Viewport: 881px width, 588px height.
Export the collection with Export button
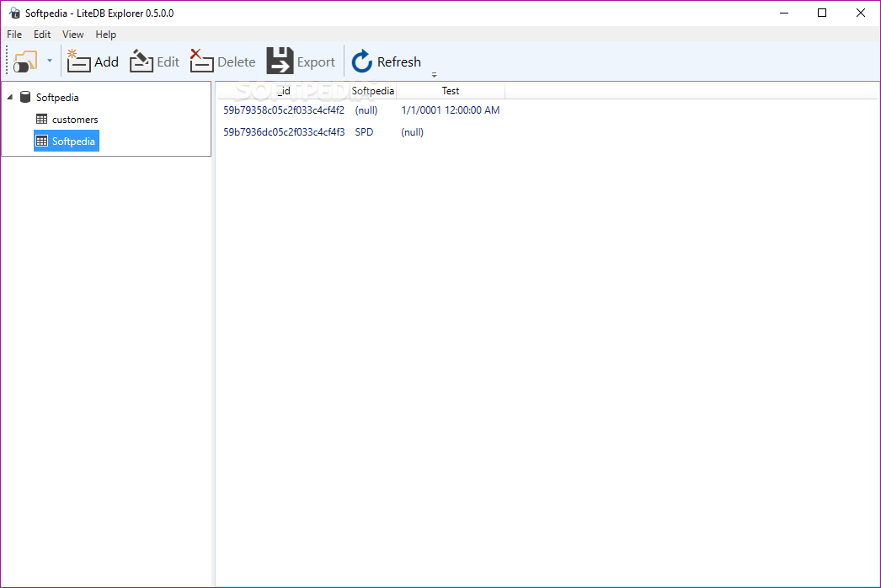pyautogui.click(x=302, y=61)
